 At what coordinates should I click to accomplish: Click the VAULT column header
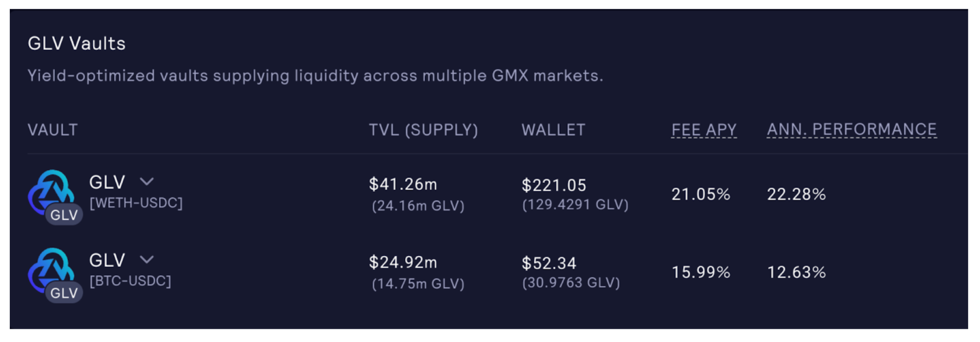[52, 130]
